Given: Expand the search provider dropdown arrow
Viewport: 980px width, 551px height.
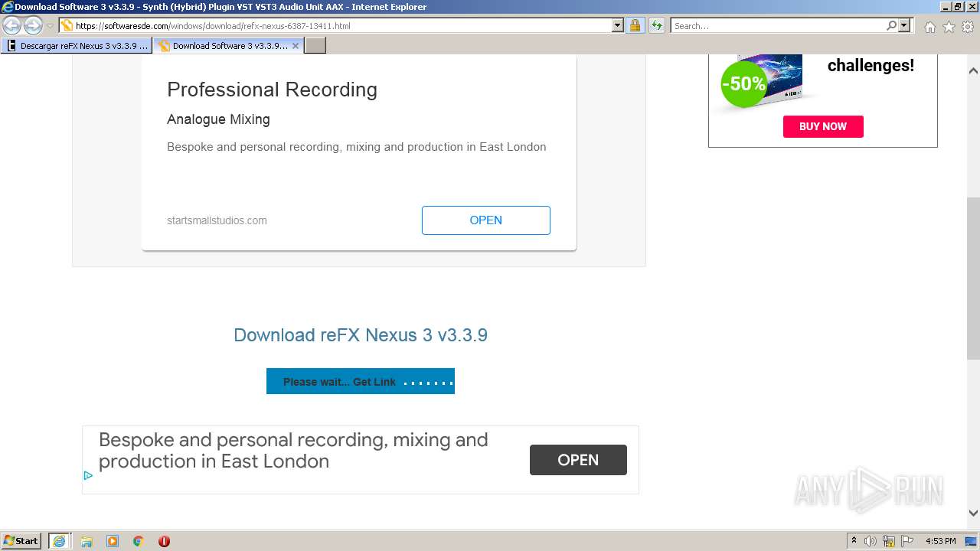Looking at the screenshot, I should [904, 25].
